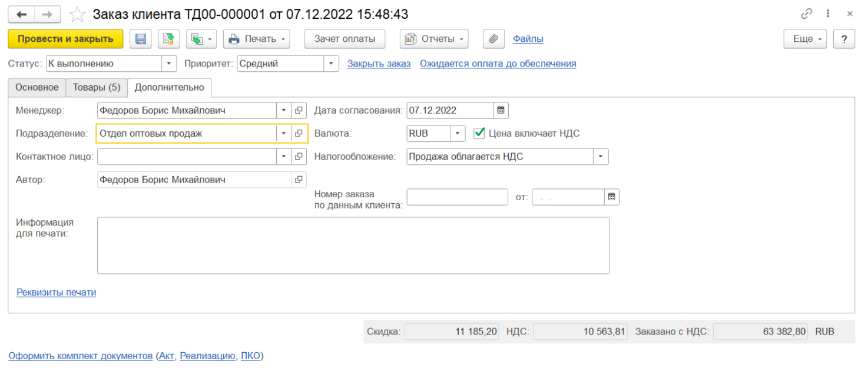Navigate back with left arrow
Screen dimensions: 868x371
22,14
